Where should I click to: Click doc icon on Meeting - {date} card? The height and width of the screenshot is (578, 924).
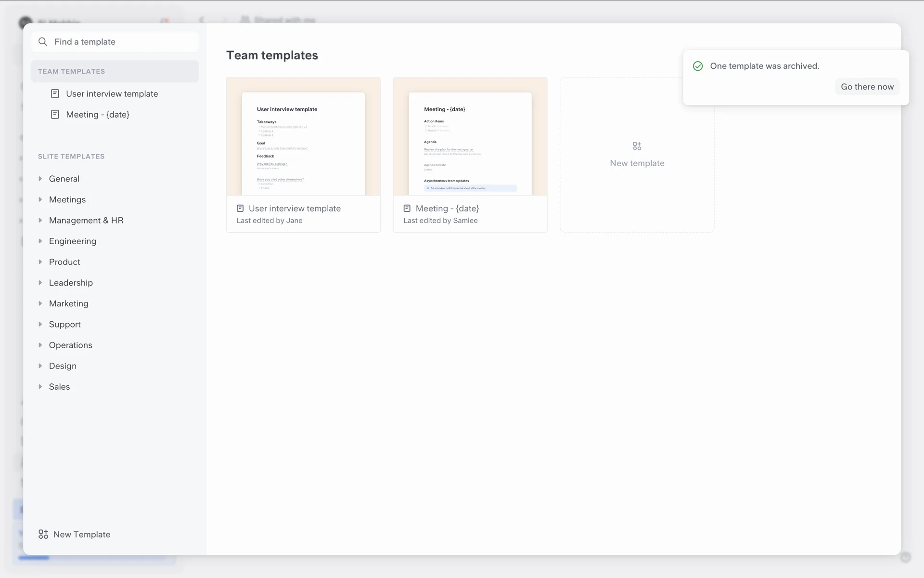[x=407, y=209]
